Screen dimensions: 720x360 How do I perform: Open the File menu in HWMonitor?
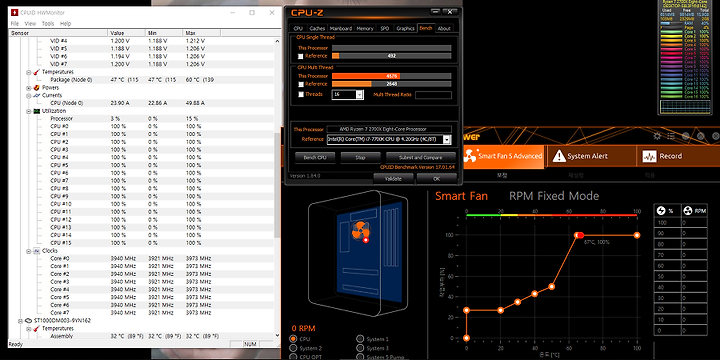[x=15, y=23]
